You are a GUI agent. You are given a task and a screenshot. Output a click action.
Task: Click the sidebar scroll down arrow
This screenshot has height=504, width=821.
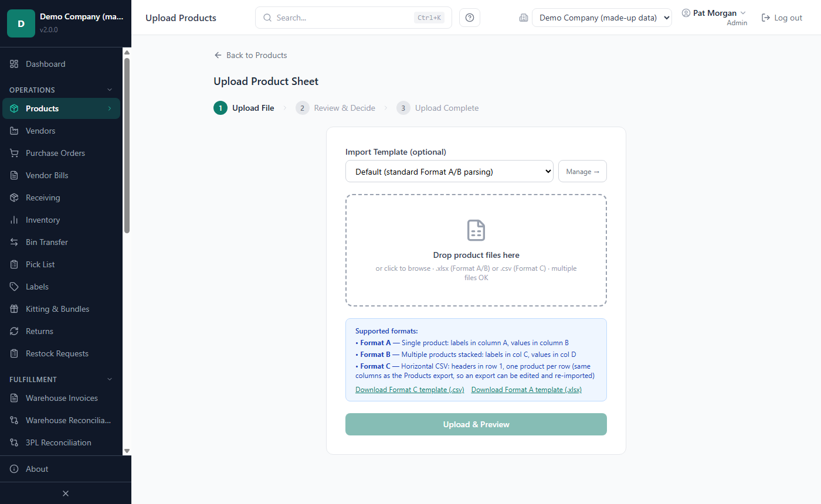[127, 451]
